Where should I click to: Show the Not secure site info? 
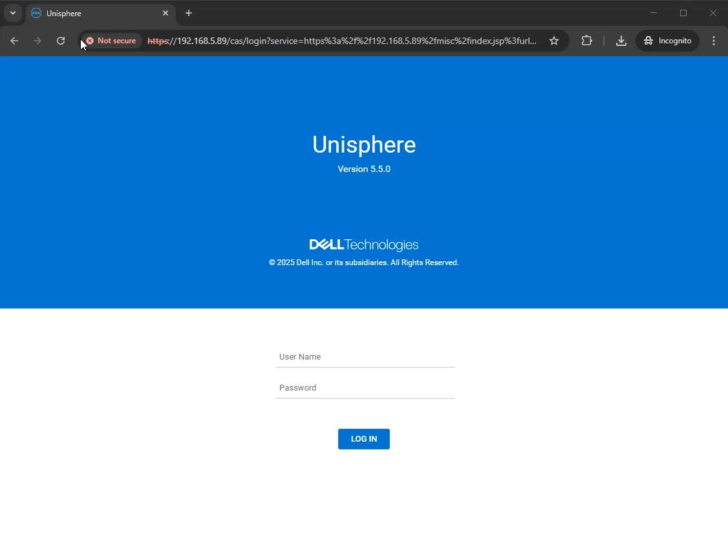pyautogui.click(x=111, y=41)
